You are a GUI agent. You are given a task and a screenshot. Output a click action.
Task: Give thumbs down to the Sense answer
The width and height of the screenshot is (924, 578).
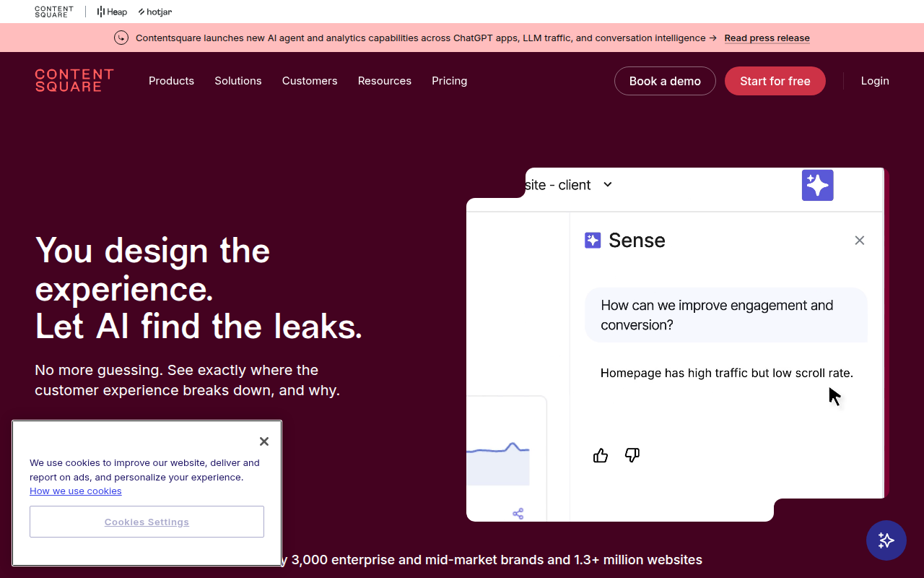(x=632, y=455)
